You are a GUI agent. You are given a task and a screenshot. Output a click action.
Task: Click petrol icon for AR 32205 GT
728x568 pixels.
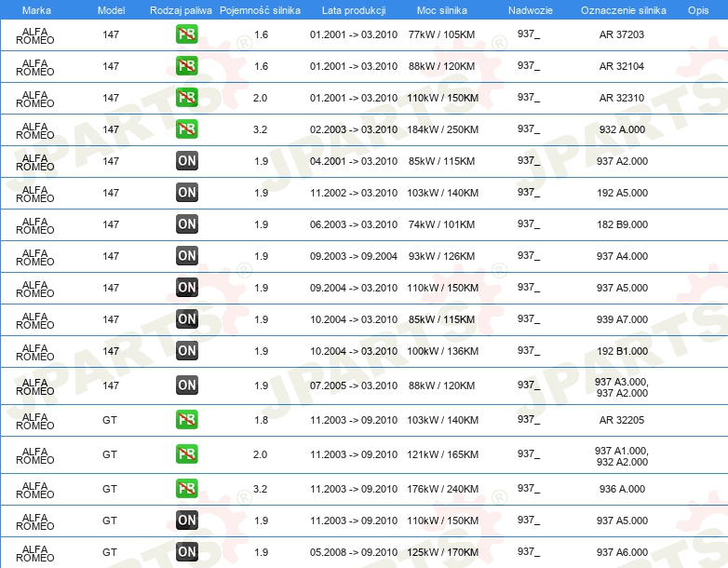(186, 419)
